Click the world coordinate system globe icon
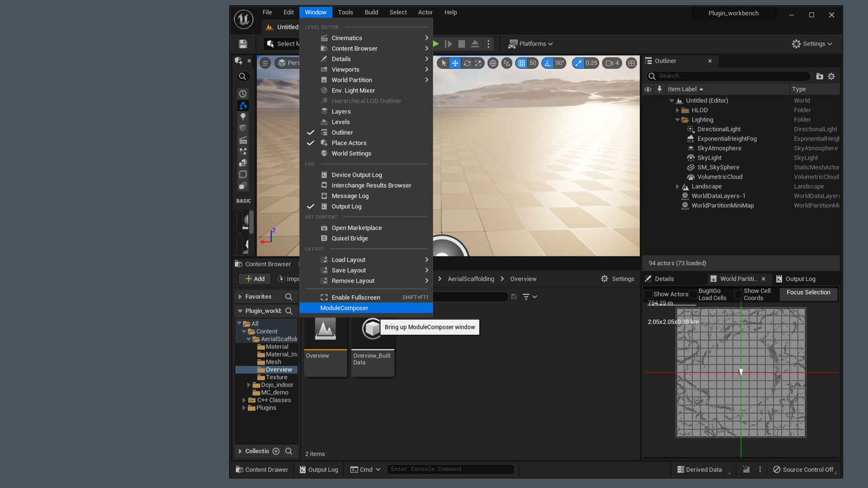This screenshot has height=488, width=868. pos(493,63)
